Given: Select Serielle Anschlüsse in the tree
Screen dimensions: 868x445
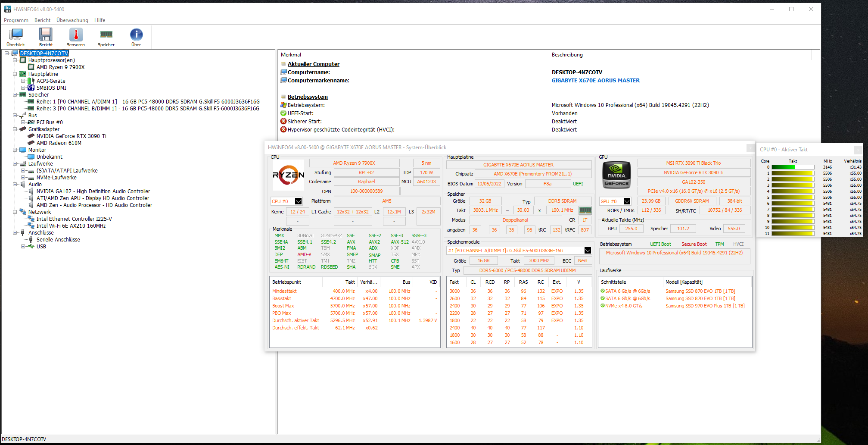Looking at the screenshot, I should (58, 240).
